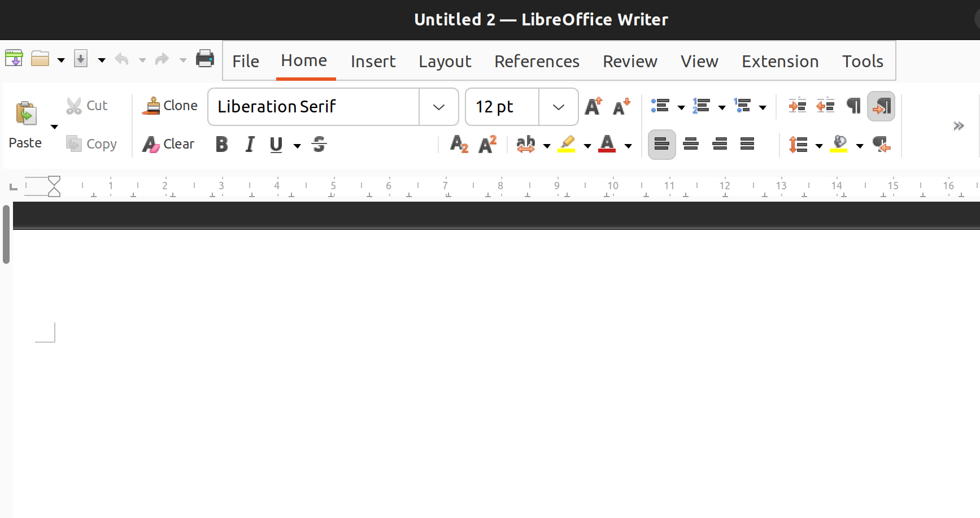
Task: Click the Print icon
Action: (x=204, y=59)
